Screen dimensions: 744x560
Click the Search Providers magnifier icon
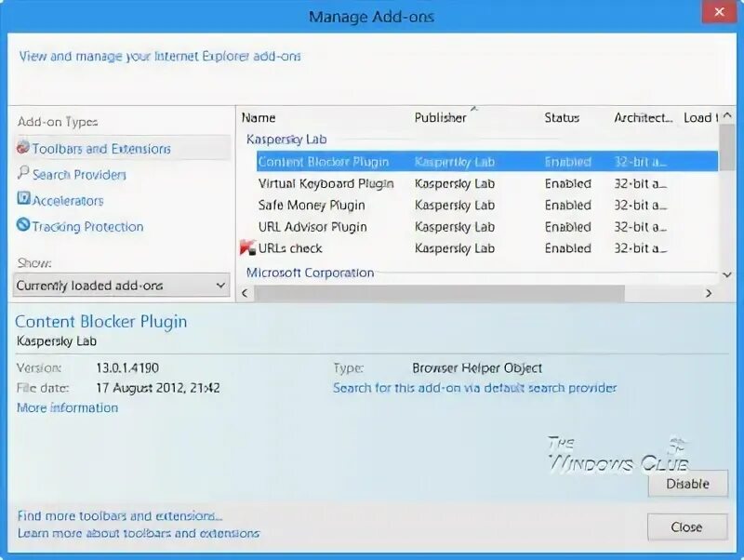tap(23, 173)
